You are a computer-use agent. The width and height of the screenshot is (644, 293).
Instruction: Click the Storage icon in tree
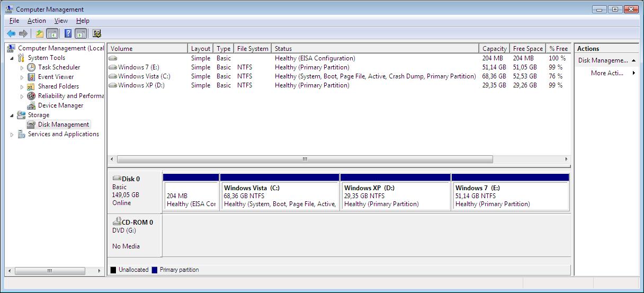pos(21,115)
